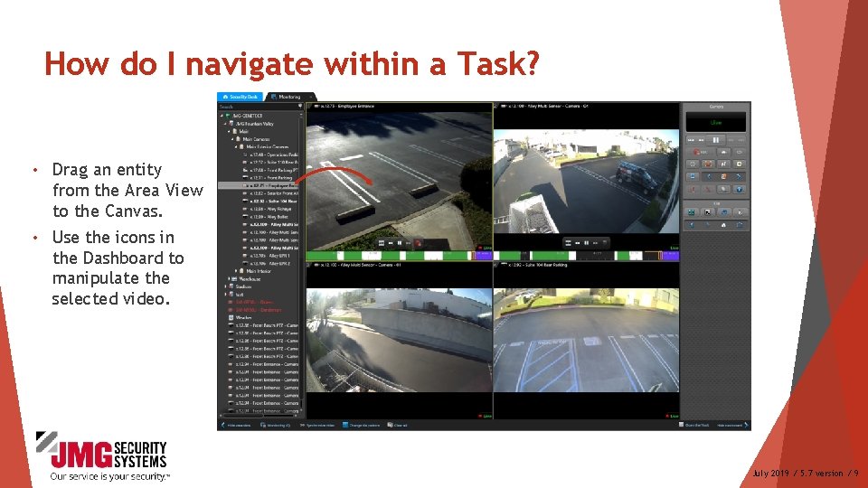The width and height of the screenshot is (868, 488).
Task: Select the x.12.99 Alley Bullet camera
Action: click(266, 217)
